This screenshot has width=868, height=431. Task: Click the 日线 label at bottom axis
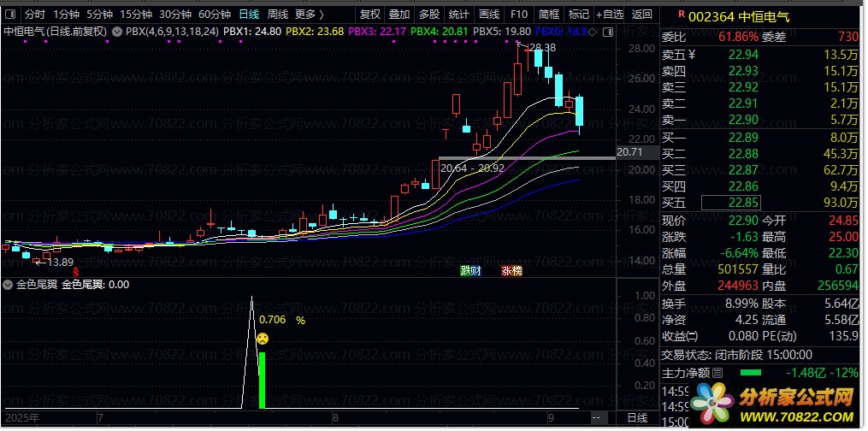coord(637,418)
